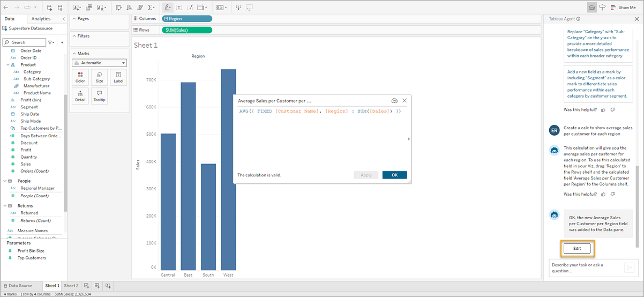This screenshot has width=644, height=297.
Task: Click the Edit button in Tableau Agent
Action: (576, 248)
